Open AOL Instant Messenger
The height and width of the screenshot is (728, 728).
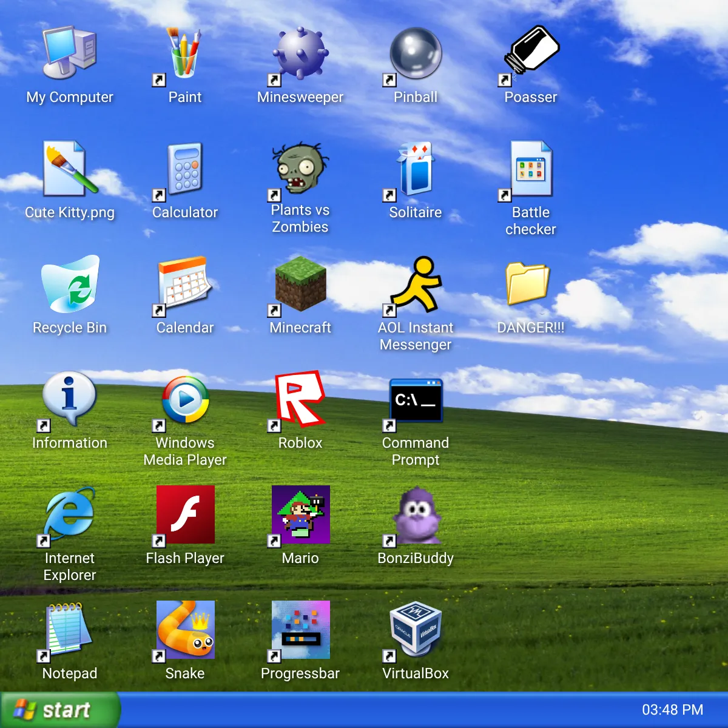click(x=416, y=284)
